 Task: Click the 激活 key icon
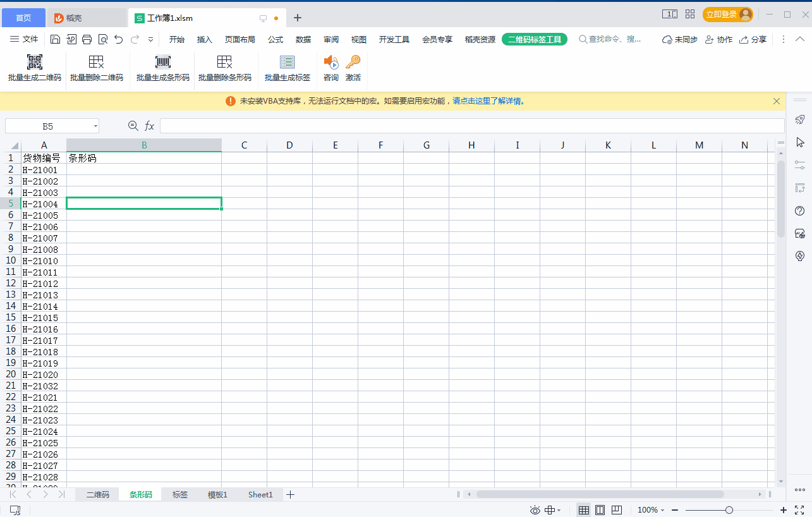click(353, 62)
